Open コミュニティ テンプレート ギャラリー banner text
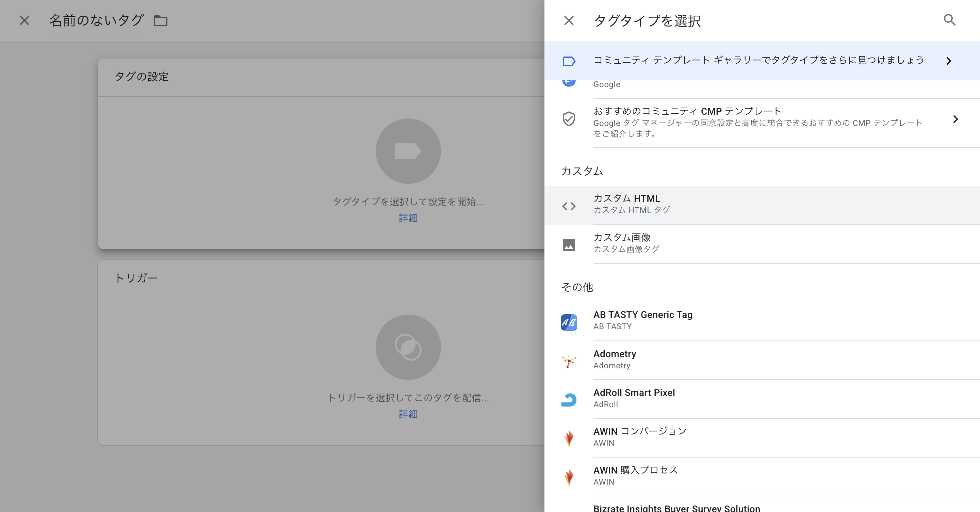The image size is (980, 512). (759, 60)
